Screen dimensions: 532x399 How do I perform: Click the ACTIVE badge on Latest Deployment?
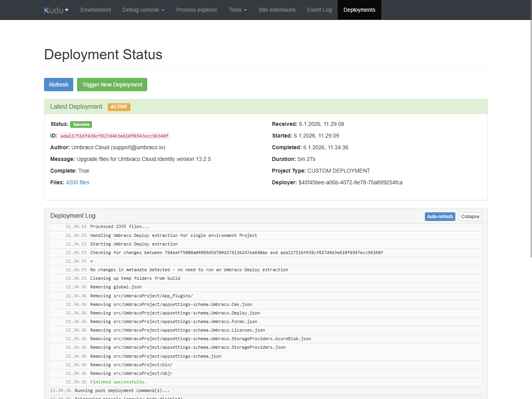click(119, 107)
